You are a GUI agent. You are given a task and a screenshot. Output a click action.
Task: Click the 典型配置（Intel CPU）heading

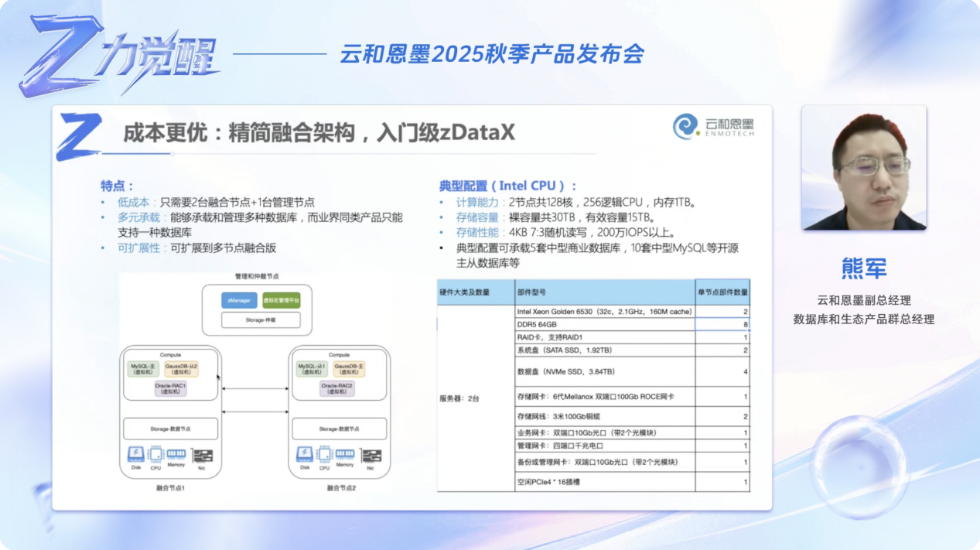click(x=508, y=186)
